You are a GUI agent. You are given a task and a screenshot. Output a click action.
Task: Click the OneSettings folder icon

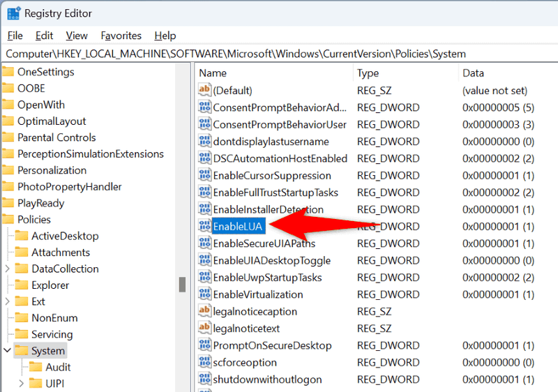tap(8, 72)
